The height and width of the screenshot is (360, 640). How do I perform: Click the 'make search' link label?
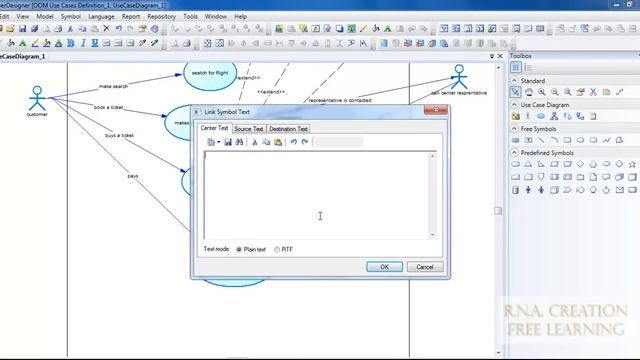point(113,87)
